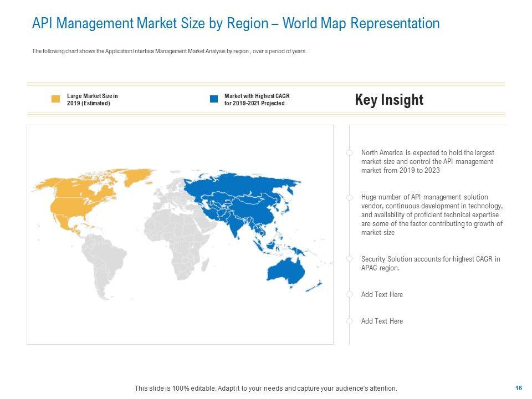The image size is (532, 399).
Task: Click the footer text about editable slide
Action: click(265, 388)
